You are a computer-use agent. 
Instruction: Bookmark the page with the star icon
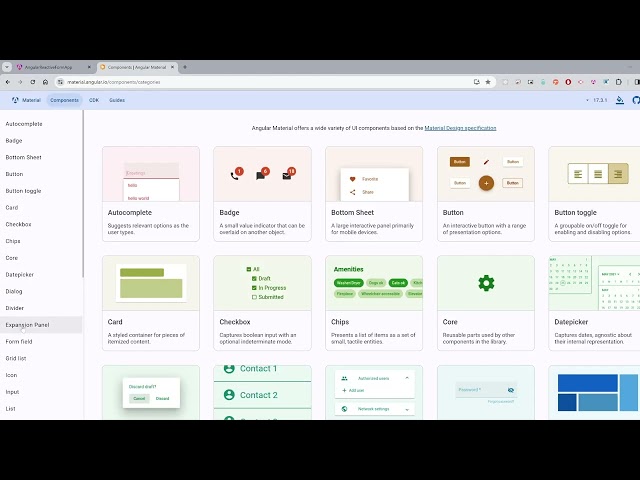point(488,82)
